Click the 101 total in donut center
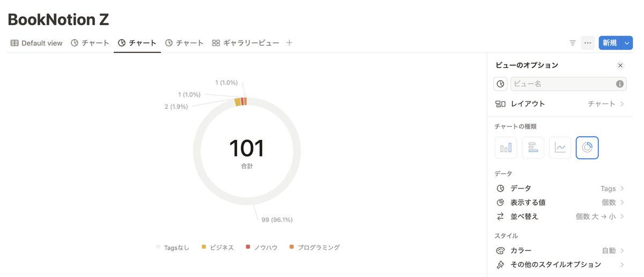The height and width of the screenshot is (277, 644). (247, 148)
